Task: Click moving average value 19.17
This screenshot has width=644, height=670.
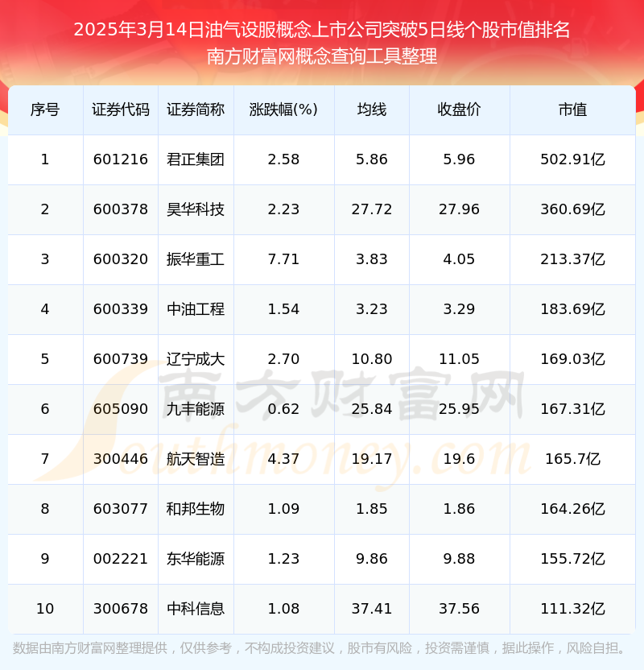Action: click(x=372, y=459)
